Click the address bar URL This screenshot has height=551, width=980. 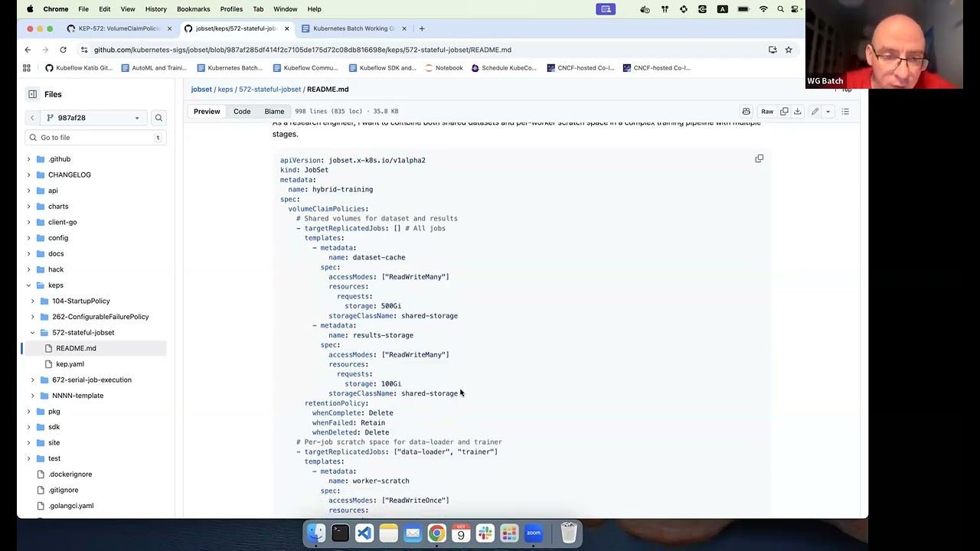pos(302,50)
